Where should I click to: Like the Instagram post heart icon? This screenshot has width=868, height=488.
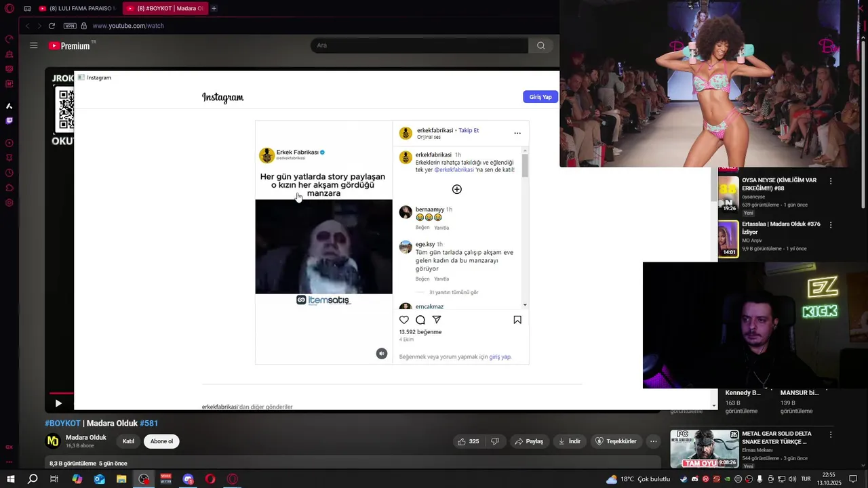(404, 320)
